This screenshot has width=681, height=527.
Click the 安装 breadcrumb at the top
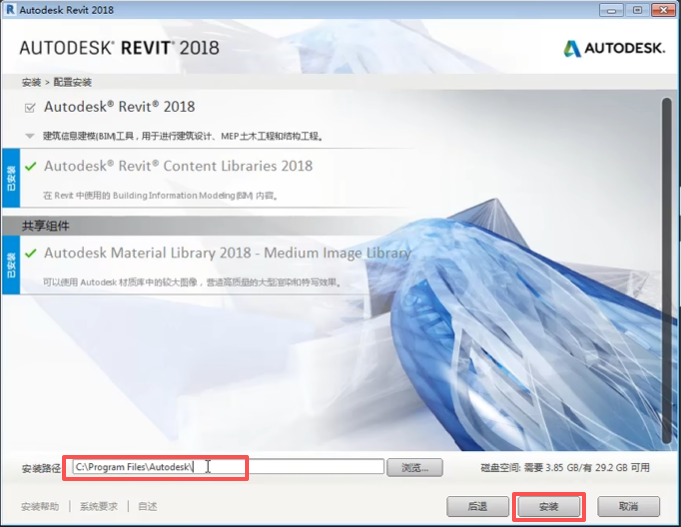(30, 82)
